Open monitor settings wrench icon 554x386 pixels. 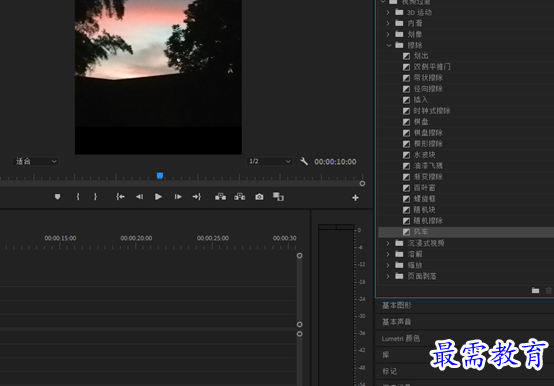pyautogui.click(x=304, y=161)
